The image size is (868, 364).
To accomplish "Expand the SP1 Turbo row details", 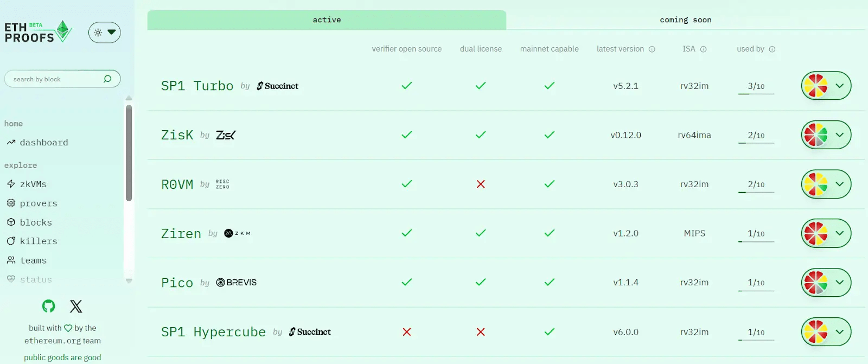I will pos(840,86).
